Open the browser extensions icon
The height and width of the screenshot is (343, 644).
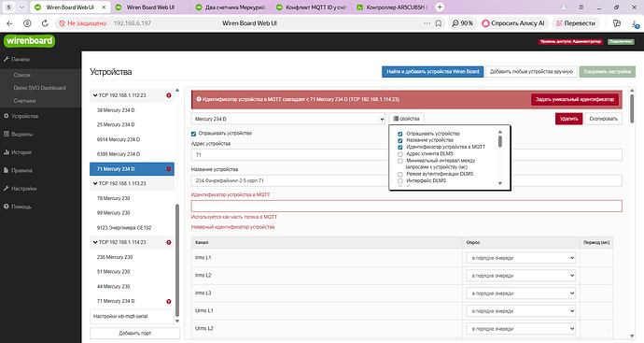617,23
